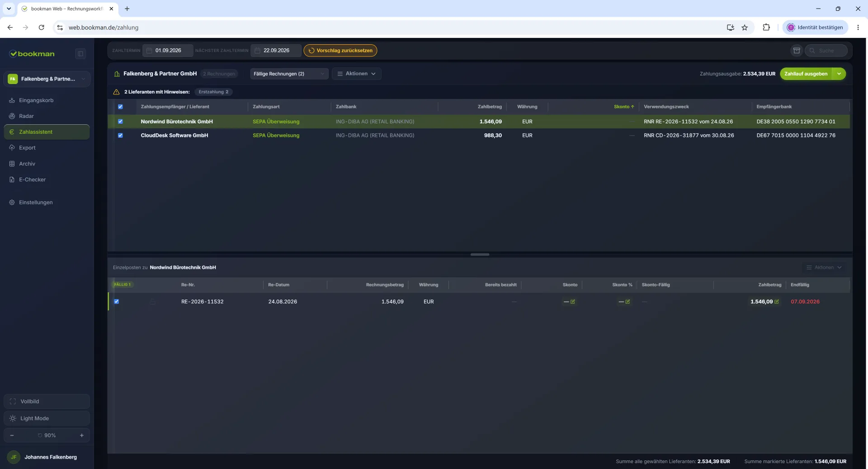Image resolution: width=868 pixels, height=469 pixels.
Task: Click the install app icon in address bar
Action: pyautogui.click(x=730, y=28)
